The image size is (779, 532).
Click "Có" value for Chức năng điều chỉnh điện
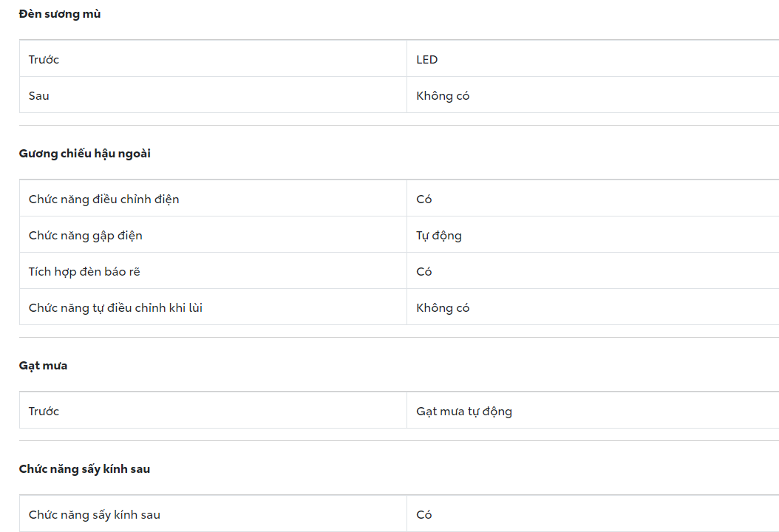[x=424, y=199]
